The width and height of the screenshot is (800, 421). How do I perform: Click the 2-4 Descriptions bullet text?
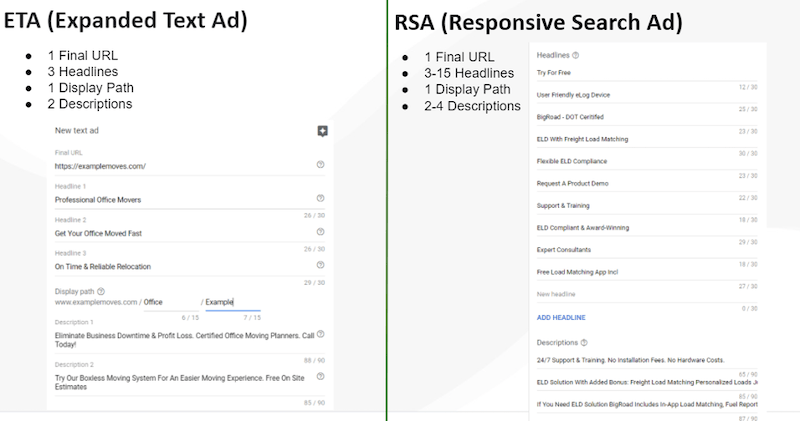click(472, 106)
